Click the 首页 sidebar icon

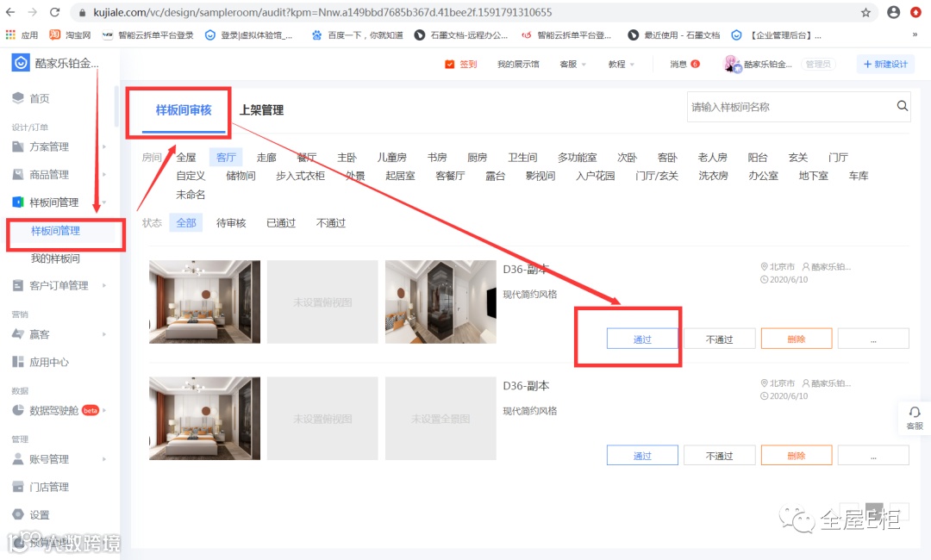[18, 98]
